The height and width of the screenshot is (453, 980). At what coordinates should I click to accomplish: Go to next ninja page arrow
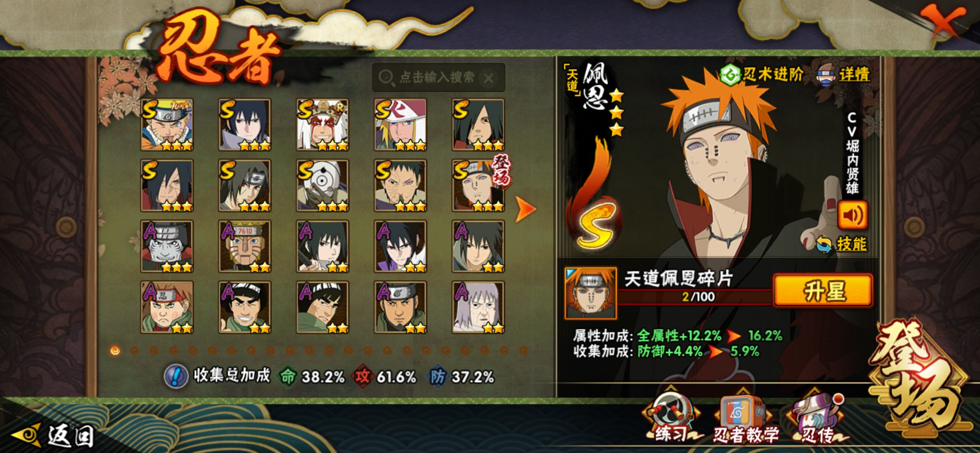pos(525,209)
